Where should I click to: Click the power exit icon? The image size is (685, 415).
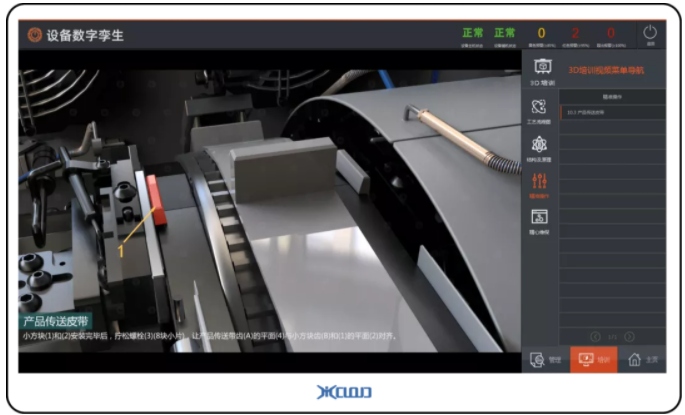pos(650,33)
